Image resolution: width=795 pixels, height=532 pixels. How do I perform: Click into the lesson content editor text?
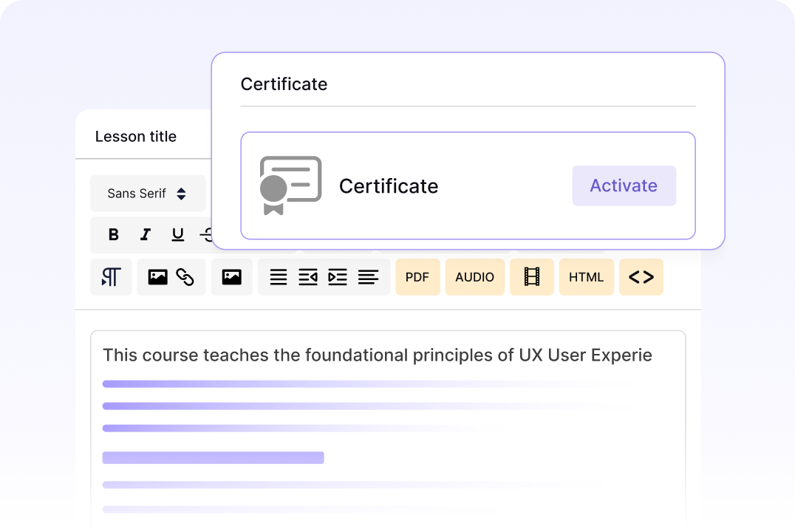(x=378, y=355)
